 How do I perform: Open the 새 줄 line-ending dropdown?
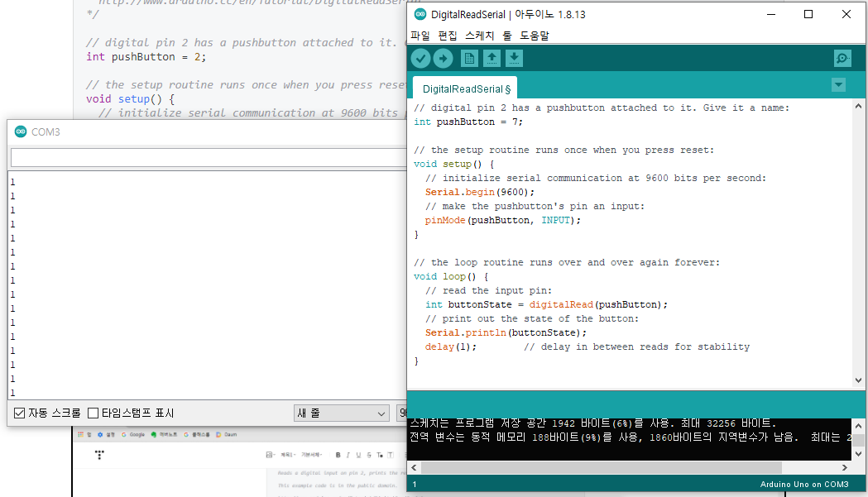[x=341, y=413]
